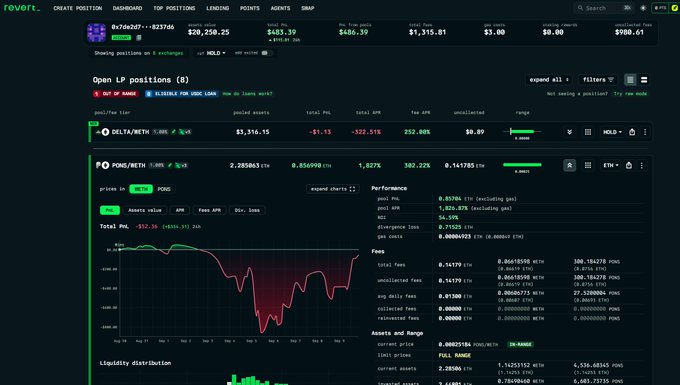Select the Fees APR chart tab

point(209,210)
